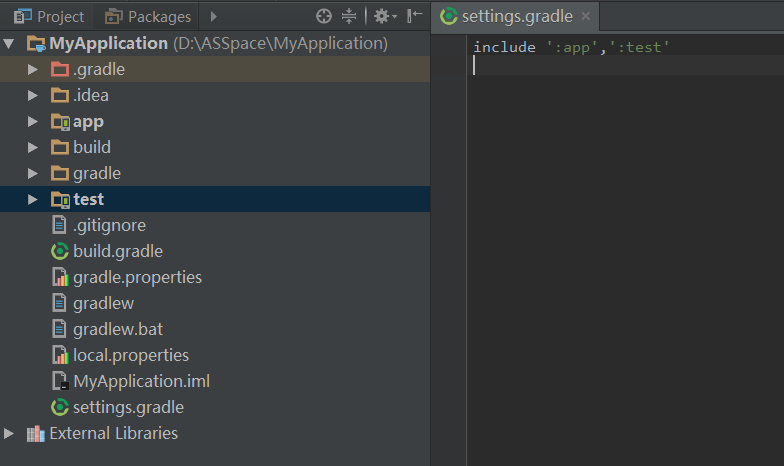Hide the project tool window

click(x=414, y=16)
